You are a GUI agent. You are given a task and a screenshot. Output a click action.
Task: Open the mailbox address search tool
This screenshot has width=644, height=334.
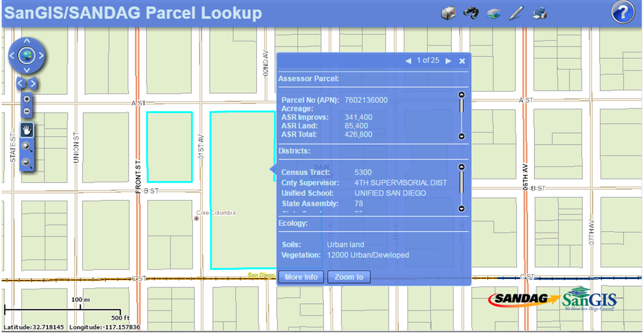448,13
